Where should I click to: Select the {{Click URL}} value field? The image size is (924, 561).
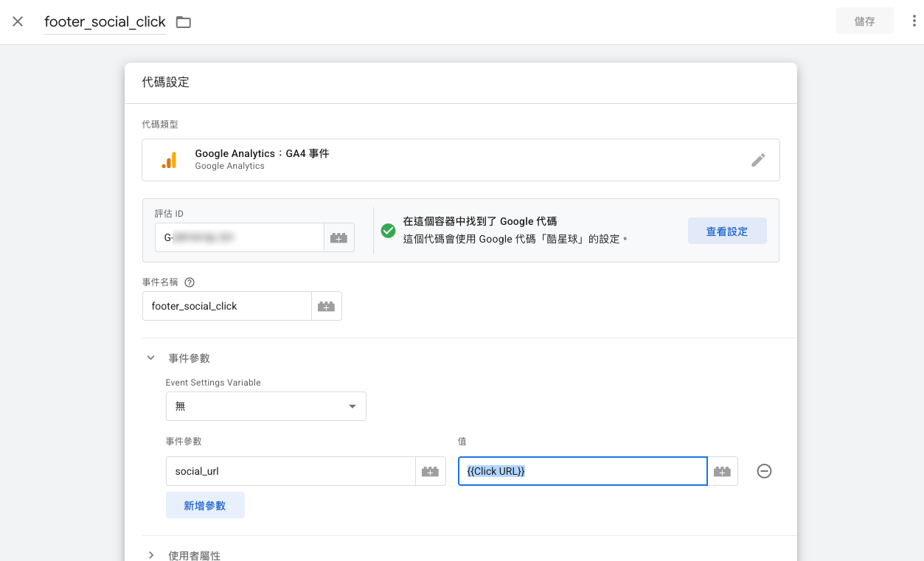point(582,470)
